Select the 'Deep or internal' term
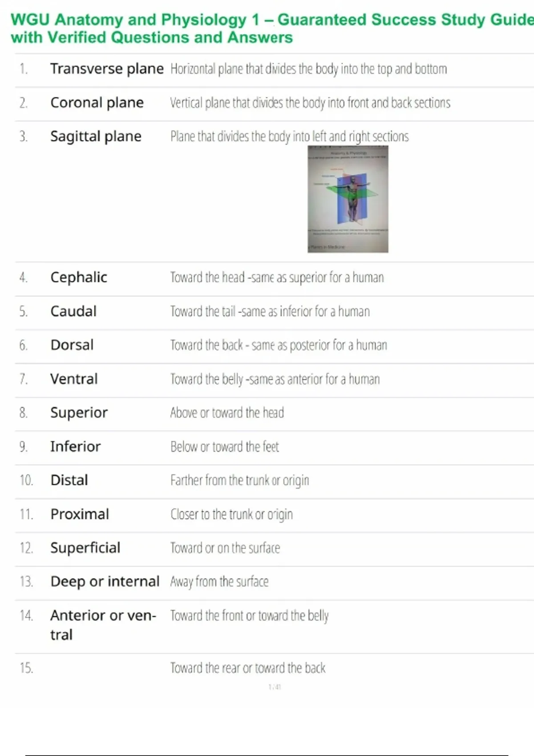This screenshot has height=756, width=534. click(x=105, y=582)
